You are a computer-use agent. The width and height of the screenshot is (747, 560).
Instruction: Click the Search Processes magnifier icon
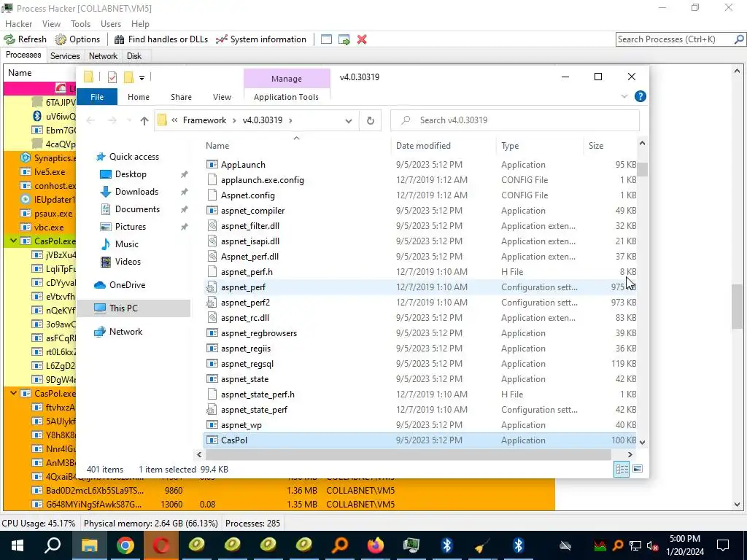[x=739, y=39]
